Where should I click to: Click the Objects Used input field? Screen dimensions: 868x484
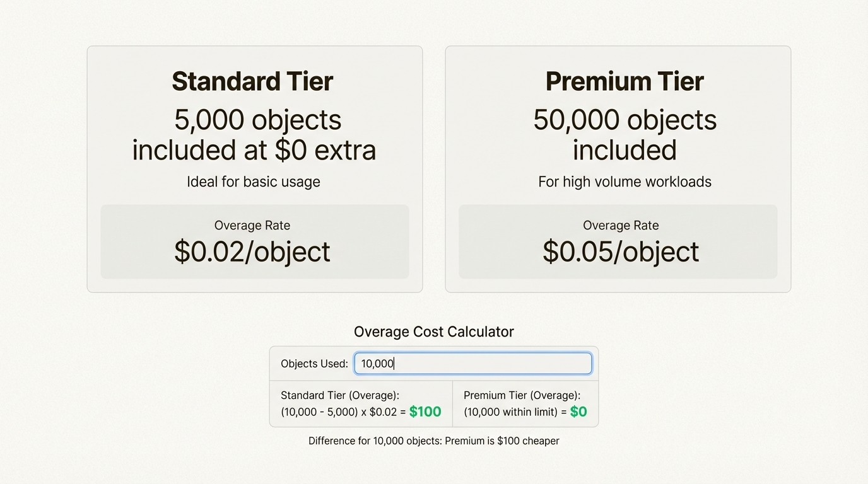click(x=472, y=363)
